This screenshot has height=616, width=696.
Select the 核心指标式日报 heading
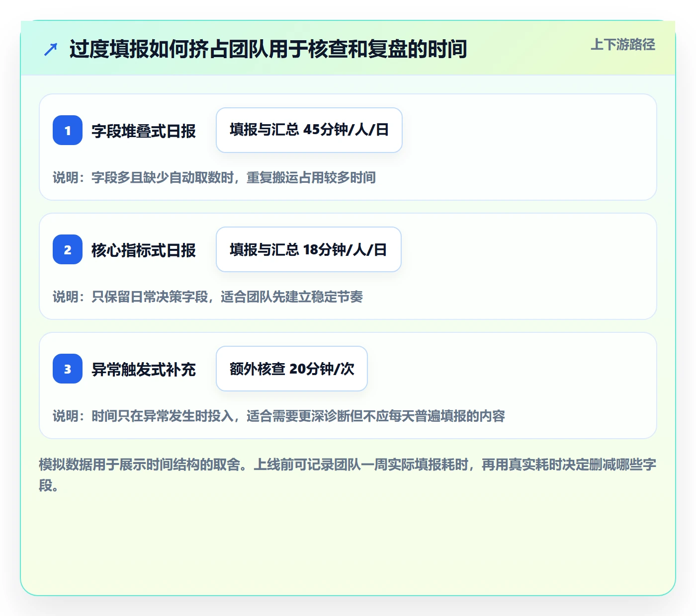pyautogui.click(x=144, y=250)
